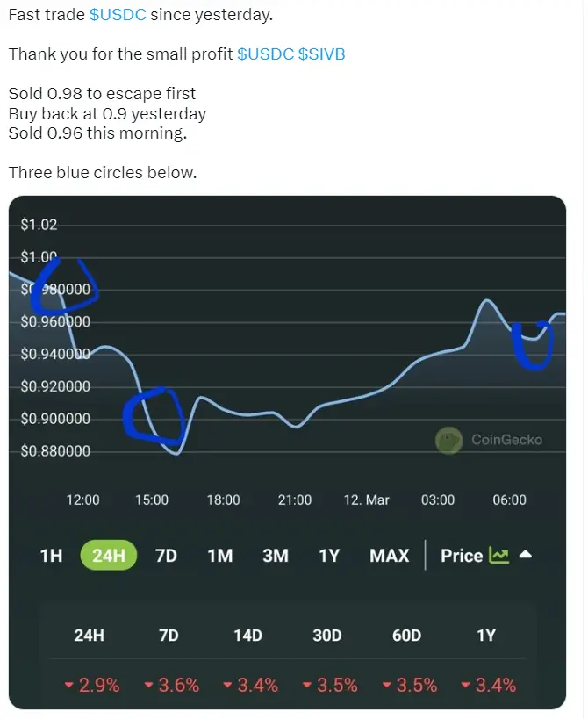The height and width of the screenshot is (719, 588).
Task: Choose the 1Y chart range
Action: 329,556
